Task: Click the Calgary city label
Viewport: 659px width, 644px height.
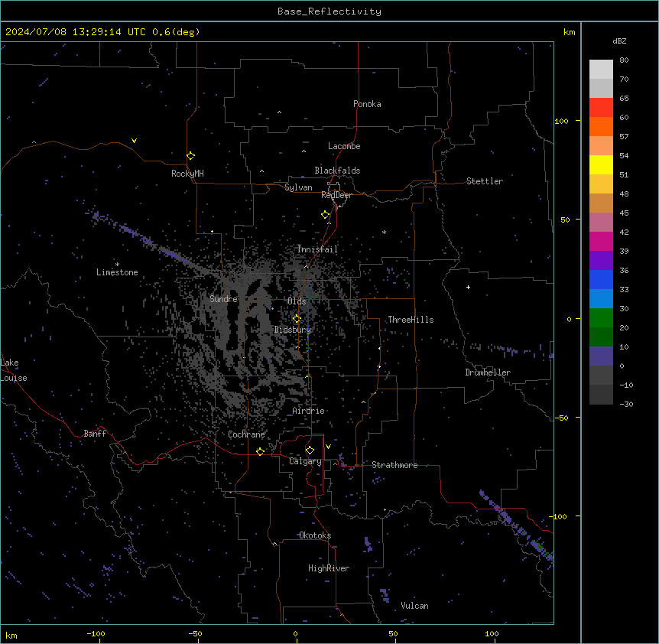Action: pos(305,461)
